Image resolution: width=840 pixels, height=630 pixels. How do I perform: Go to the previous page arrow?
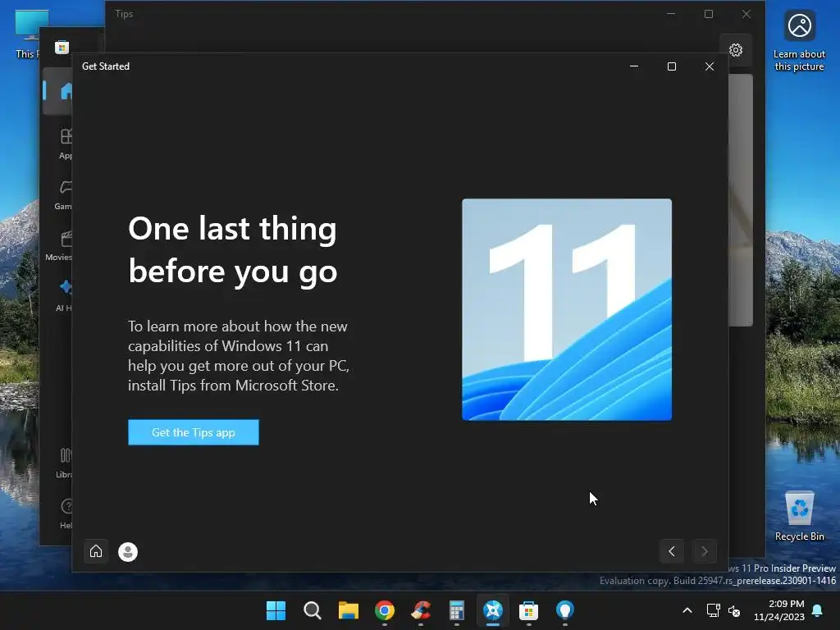(672, 551)
